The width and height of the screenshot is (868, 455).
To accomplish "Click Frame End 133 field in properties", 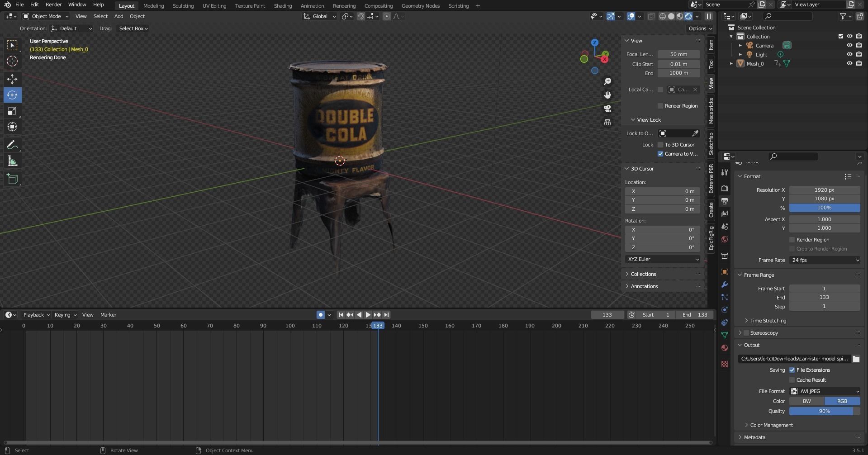I will 825,297.
